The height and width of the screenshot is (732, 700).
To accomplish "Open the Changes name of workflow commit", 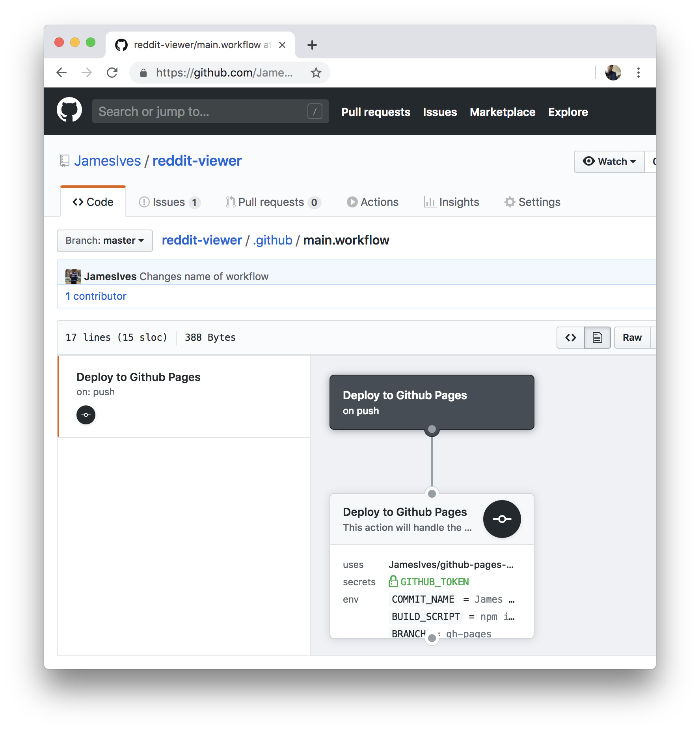I will click(x=204, y=276).
